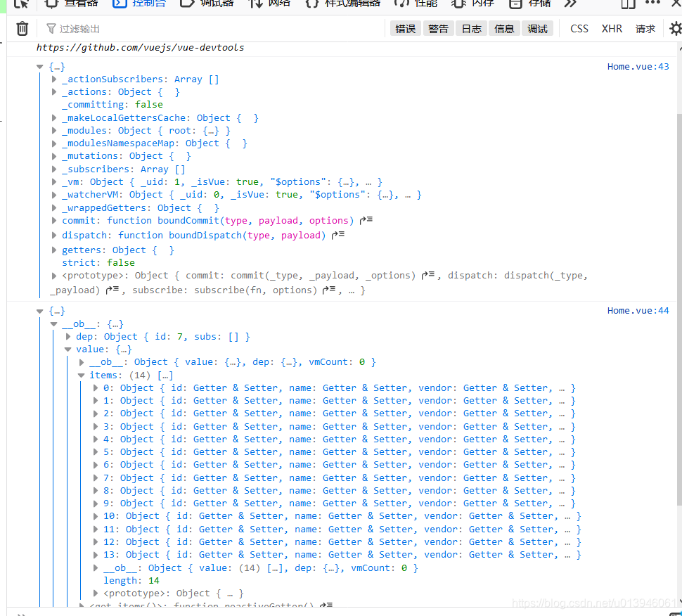Viewport: 682px width, 616px height.
Task: Open the vue-devtools GitHub URL
Action: tap(140, 47)
